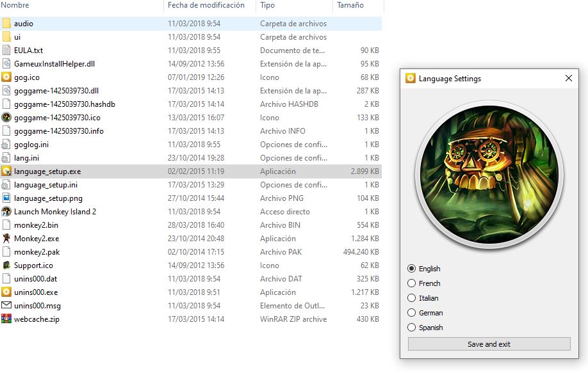Click the Monkey2.exe game icon
588x373 pixels.
[x=6, y=239]
